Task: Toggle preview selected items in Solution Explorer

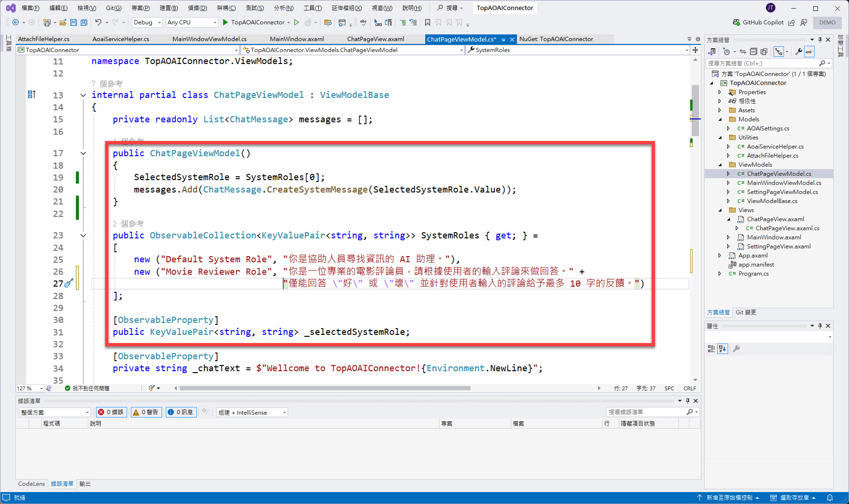Action: coord(809,52)
